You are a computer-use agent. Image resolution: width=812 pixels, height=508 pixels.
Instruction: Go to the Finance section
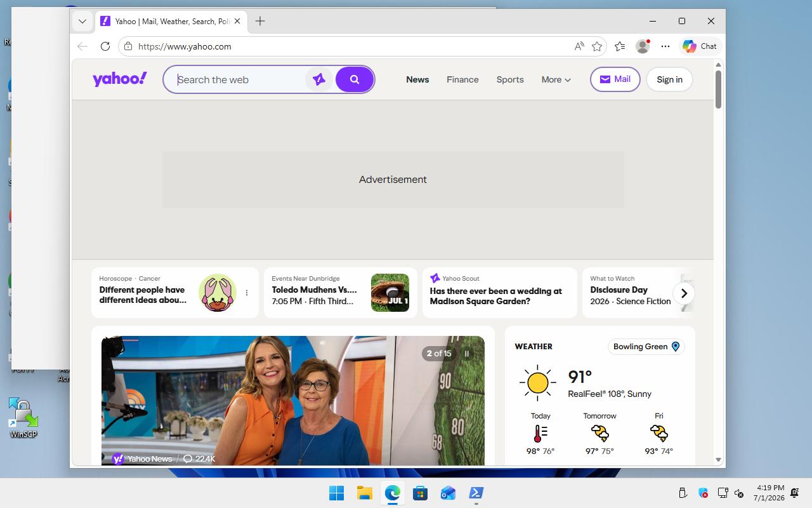pyautogui.click(x=462, y=79)
